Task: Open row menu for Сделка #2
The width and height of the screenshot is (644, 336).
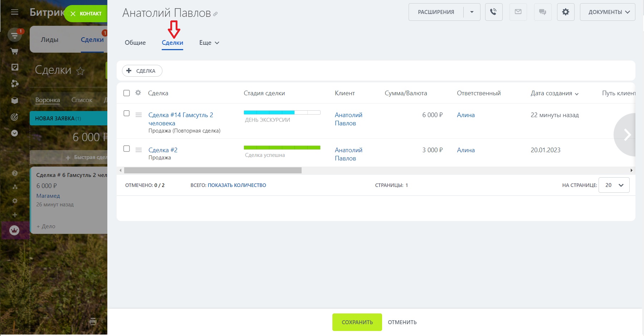Action: click(138, 150)
